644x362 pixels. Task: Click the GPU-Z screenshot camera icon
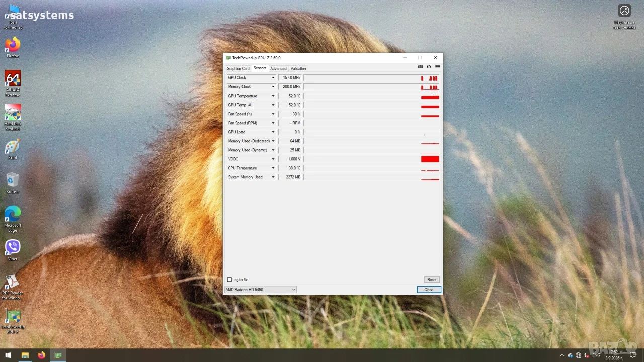coord(420,67)
